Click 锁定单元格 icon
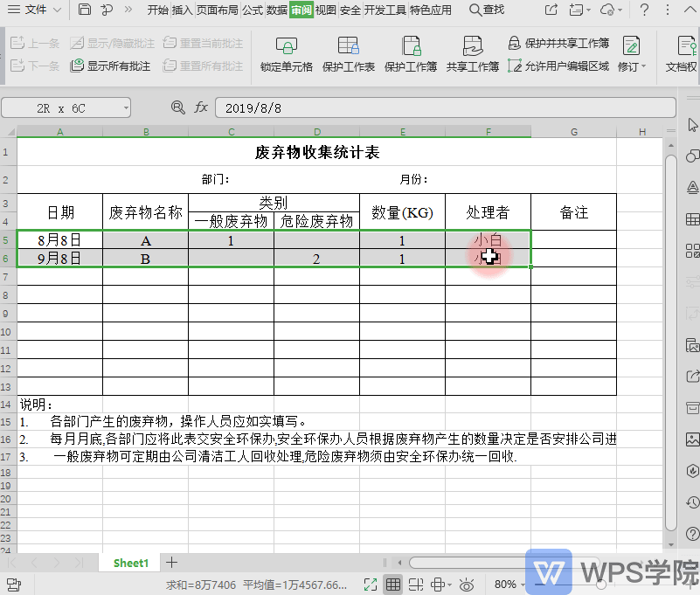 tap(287, 54)
